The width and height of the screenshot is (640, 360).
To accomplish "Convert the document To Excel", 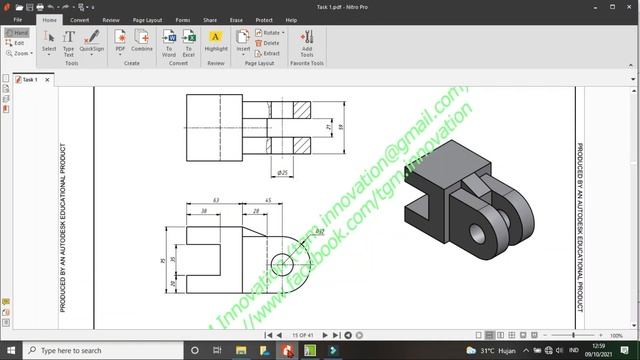I will 189,43.
